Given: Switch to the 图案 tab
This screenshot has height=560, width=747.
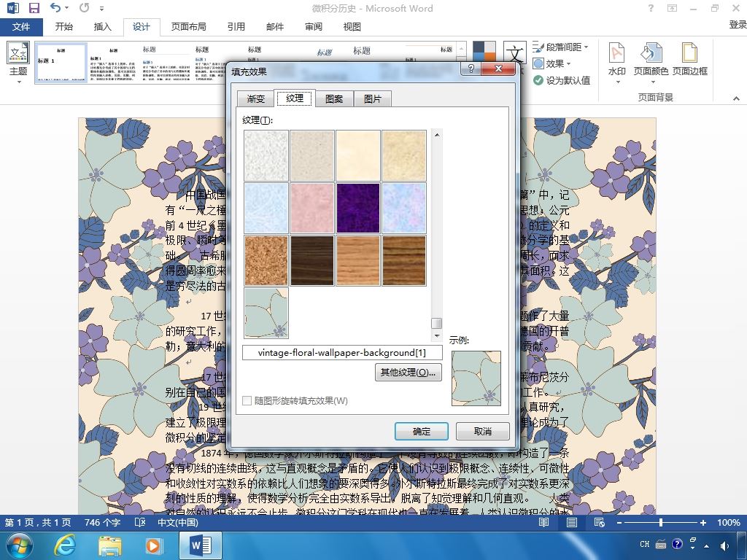Looking at the screenshot, I should point(334,98).
